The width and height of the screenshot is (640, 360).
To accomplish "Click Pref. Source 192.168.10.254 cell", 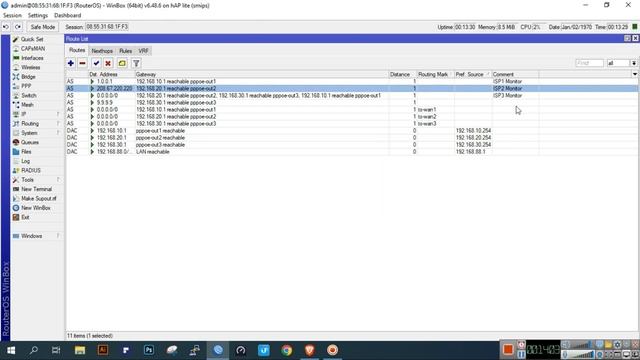I will [473, 131].
